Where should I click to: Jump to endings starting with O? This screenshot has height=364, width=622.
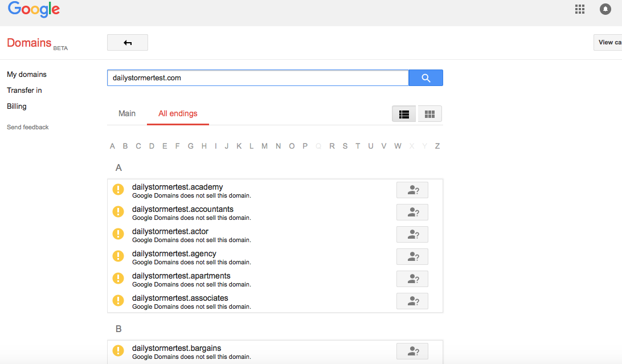(292, 146)
